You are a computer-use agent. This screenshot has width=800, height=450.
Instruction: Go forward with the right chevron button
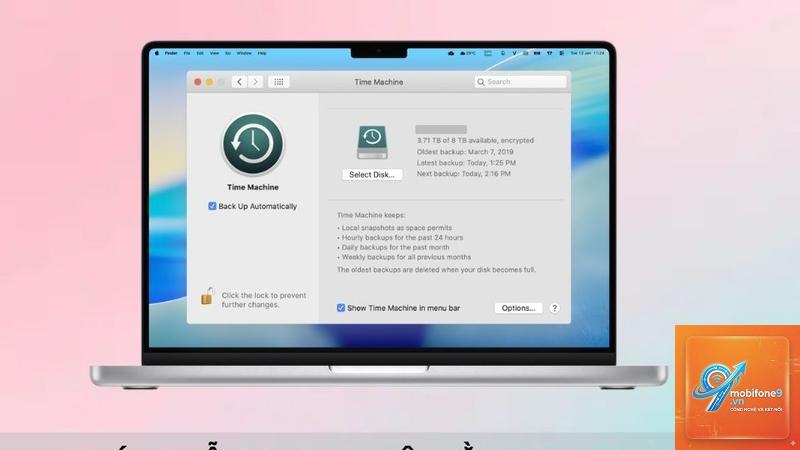(x=256, y=82)
